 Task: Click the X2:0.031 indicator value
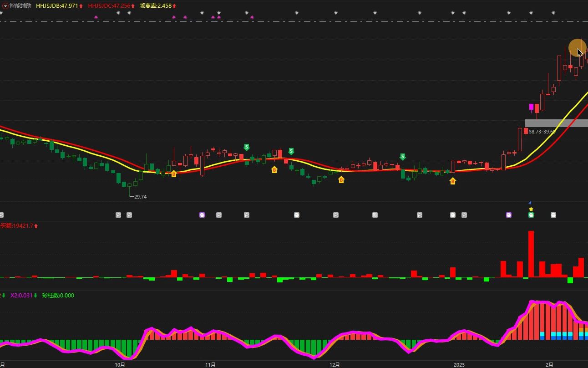click(x=21, y=296)
